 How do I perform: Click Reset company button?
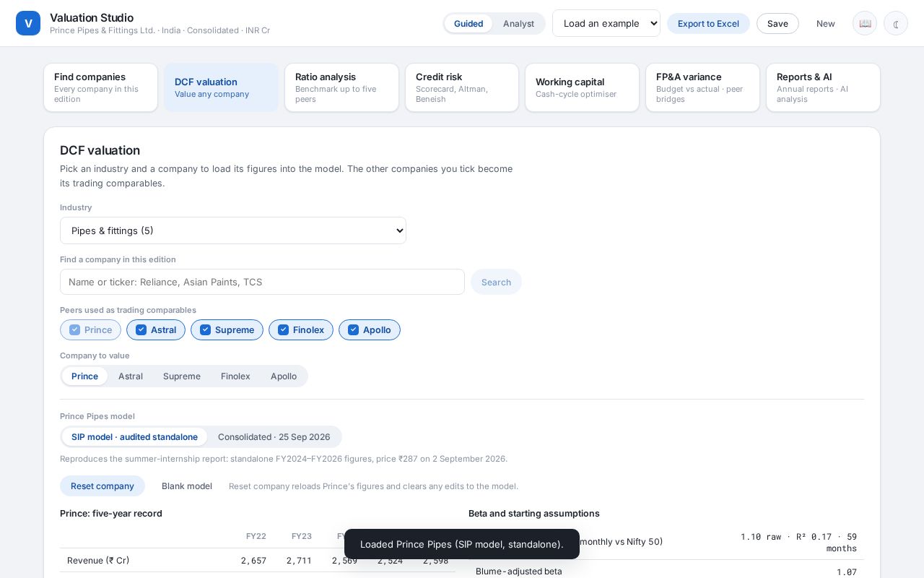click(103, 486)
